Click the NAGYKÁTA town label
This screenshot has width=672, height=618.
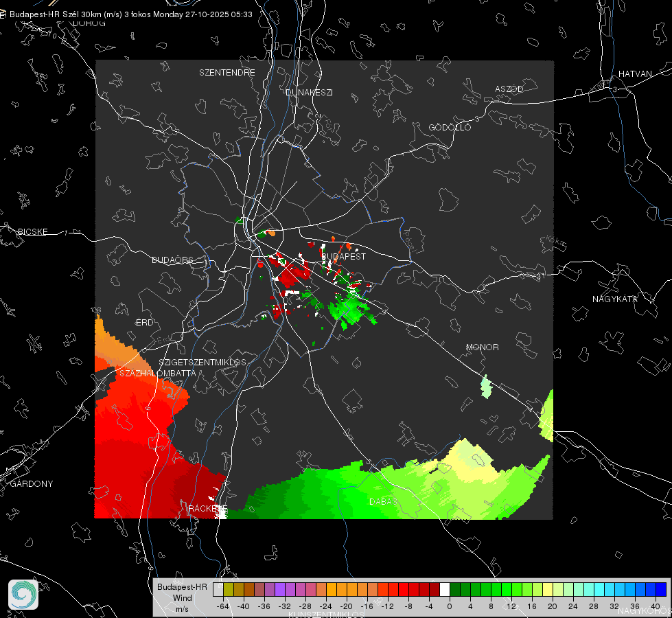615,299
